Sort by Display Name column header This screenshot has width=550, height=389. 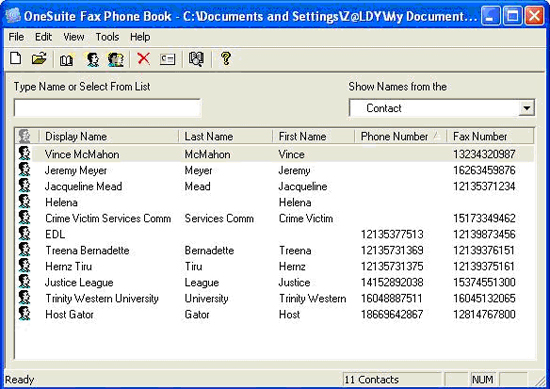click(109, 136)
